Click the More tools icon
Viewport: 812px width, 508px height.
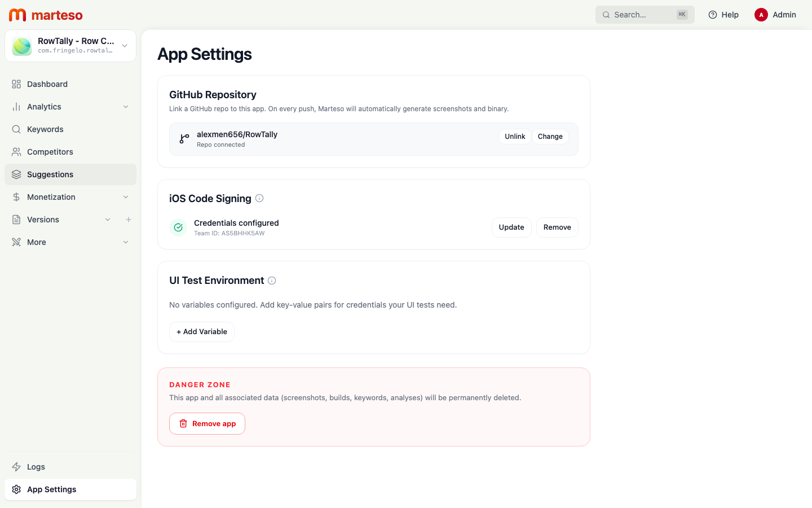click(x=16, y=242)
